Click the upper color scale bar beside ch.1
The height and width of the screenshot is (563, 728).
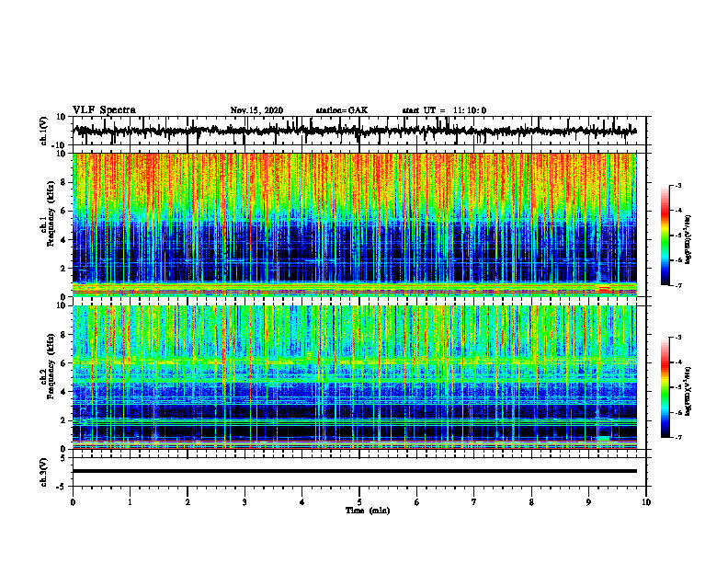665,236
